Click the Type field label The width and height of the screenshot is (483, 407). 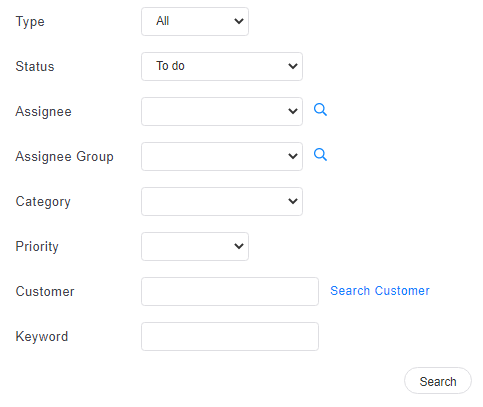coord(30,22)
